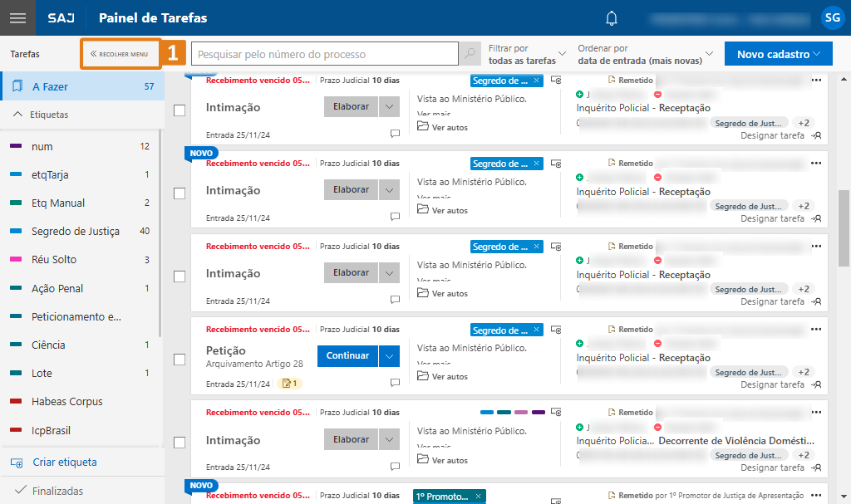
Task: Open the comment balloon on the first Intimação card
Action: (x=394, y=133)
